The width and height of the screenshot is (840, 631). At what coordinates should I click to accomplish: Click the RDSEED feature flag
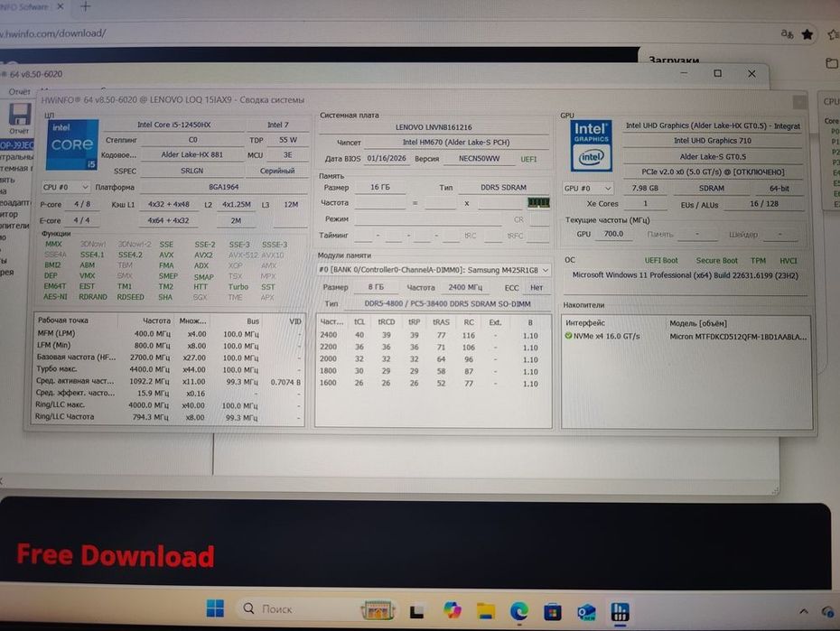(130, 297)
